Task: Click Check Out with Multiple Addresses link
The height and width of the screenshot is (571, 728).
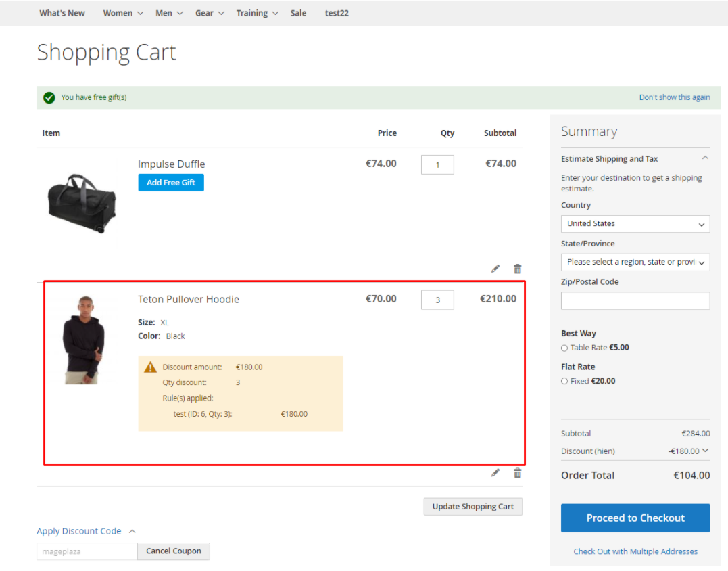Action: (635, 551)
